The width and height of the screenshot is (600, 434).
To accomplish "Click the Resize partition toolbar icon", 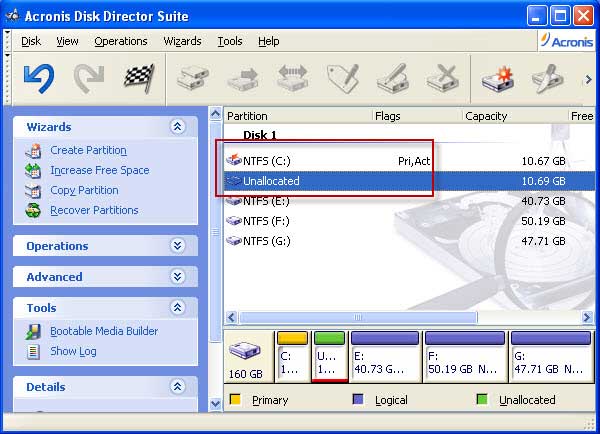I will 293,78.
